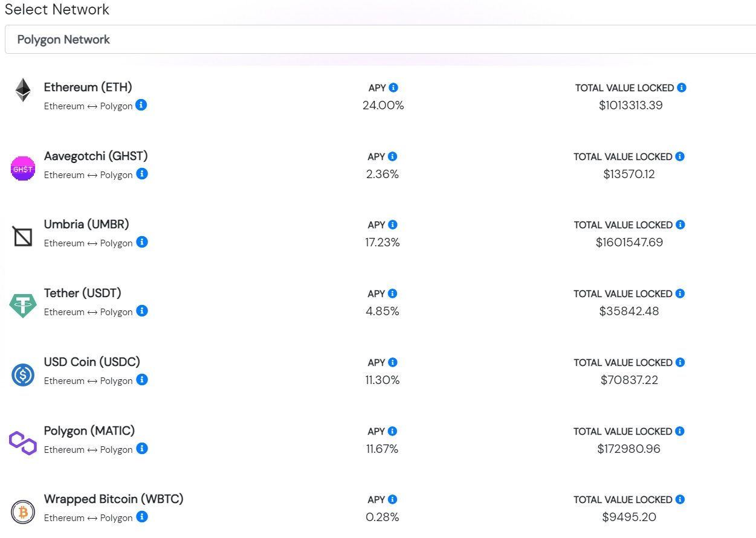
Task: Click APY info icon in Ethereum row
Action: pyautogui.click(x=393, y=88)
